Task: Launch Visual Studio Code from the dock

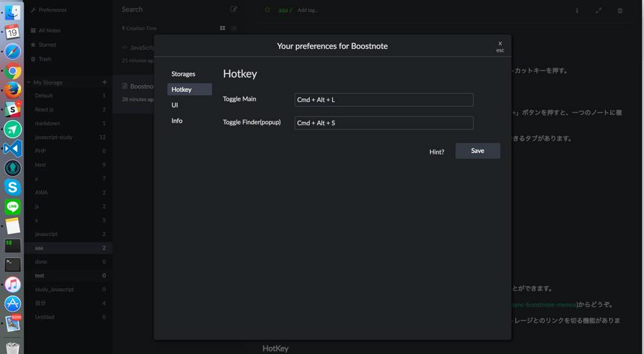Action: coord(12,148)
